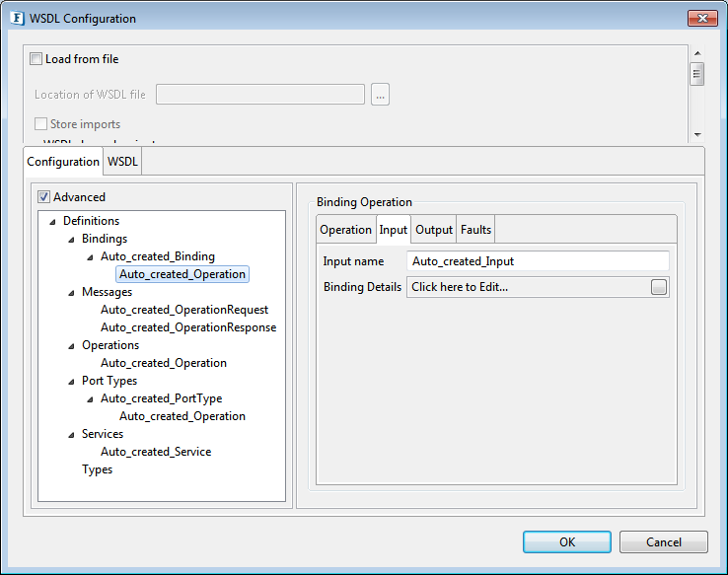Viewport: 728px width, 575px height.
Task: Enable the Load from file checkbox
Action: (36, 59)
